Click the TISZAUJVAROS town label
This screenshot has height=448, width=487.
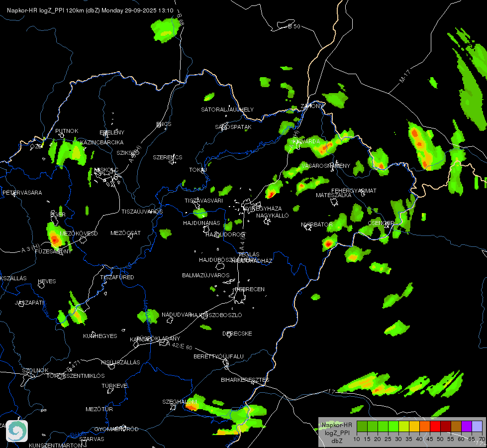(x=142, y=212)
